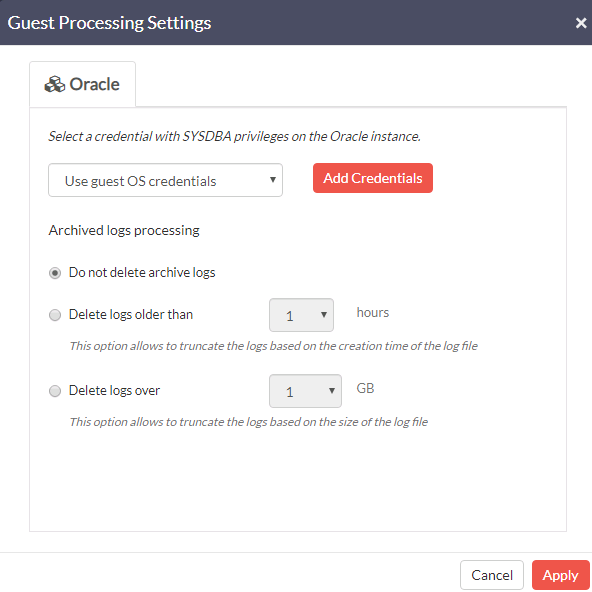
Task: Click the Delete logs older than label
Action: click(x=131, y=314)
